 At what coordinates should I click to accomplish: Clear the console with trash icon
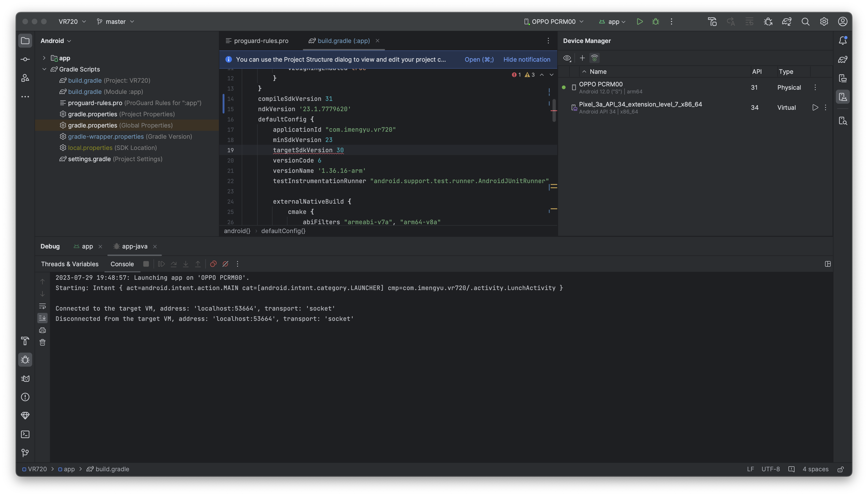(42, 342)
